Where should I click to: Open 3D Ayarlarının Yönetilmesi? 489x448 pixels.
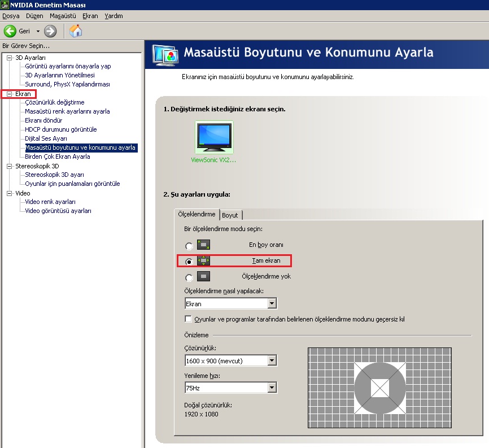point(60,75)
